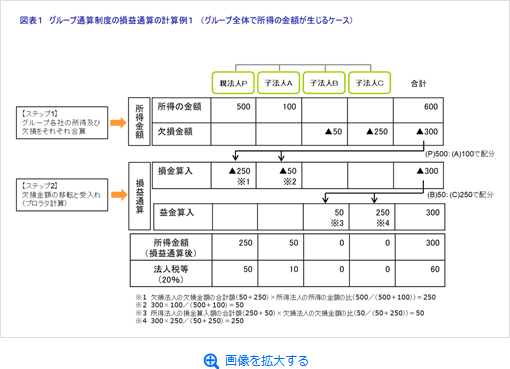Click the magnifier zoom icon
510x369 pixels.
pyautogui.click(x=211, y=361)
